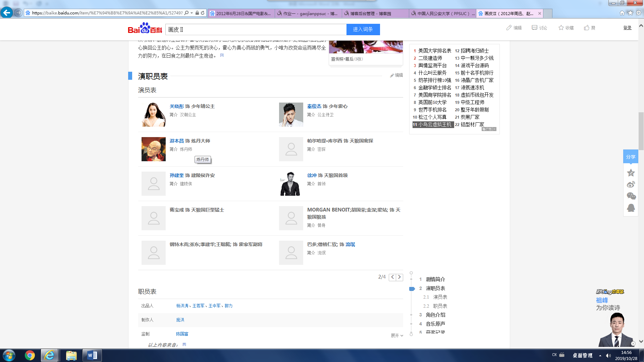Click the 进入词条 button
The height and width of the screenshot is (362, 644).
click(363, 29)
